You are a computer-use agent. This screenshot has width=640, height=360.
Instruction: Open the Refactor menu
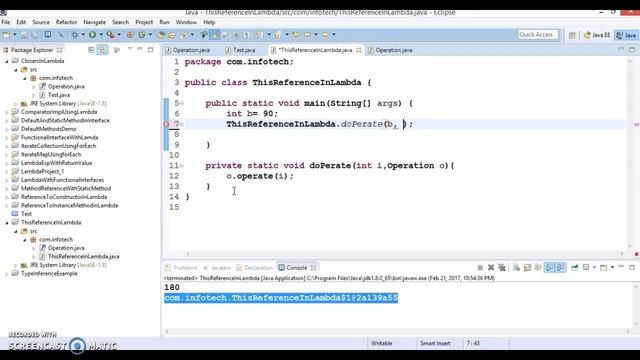[x=66, y=22]
